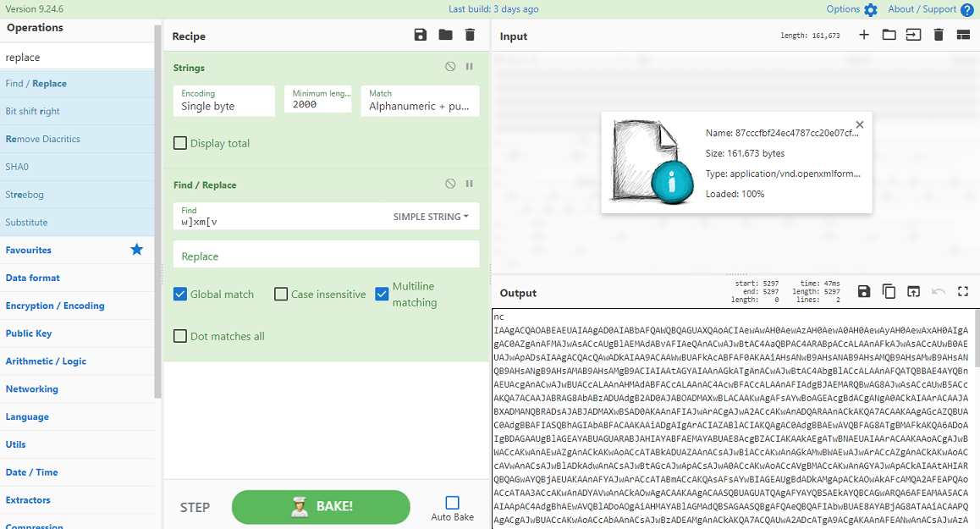
Task: Pause at Strings operation breakpoint
Action: coord(470,66)
